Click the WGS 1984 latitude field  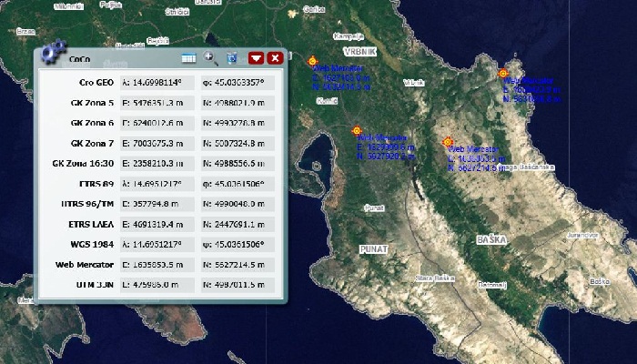point(239,244)
